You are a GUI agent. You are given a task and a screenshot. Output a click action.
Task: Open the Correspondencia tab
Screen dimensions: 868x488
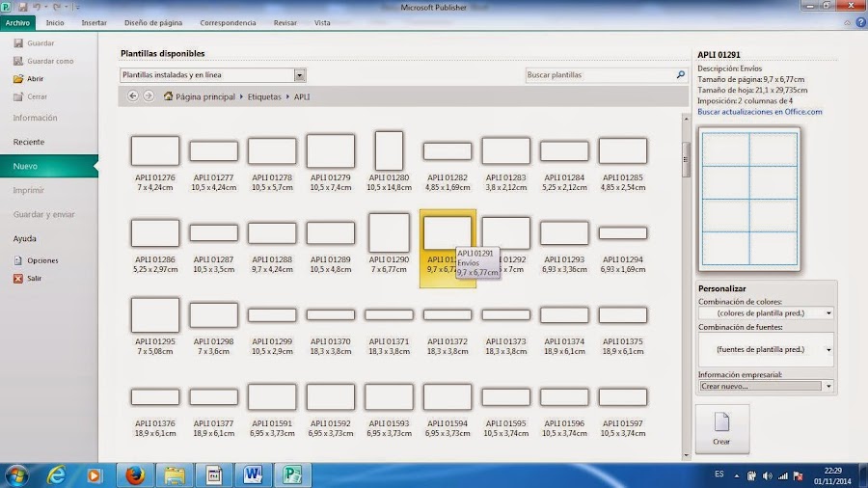click(x=228, y=23)
